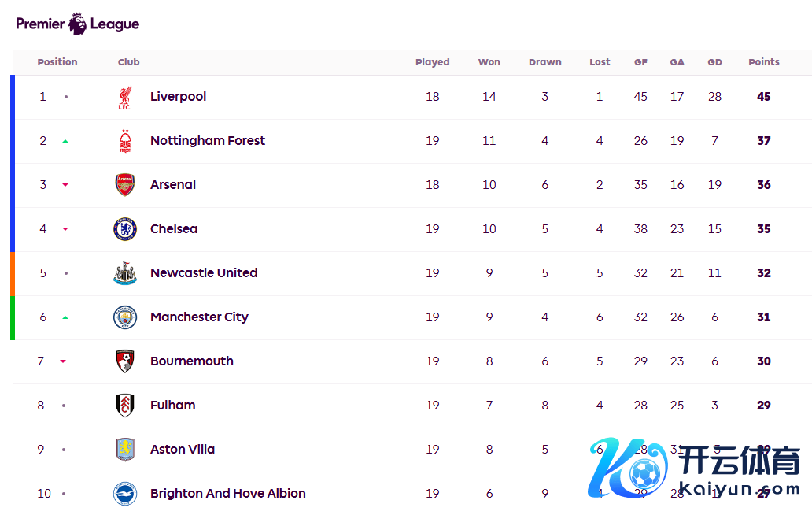
Task: Click the Brighton club badge icon
Action: pyautogui.click(x=124, y=494)
